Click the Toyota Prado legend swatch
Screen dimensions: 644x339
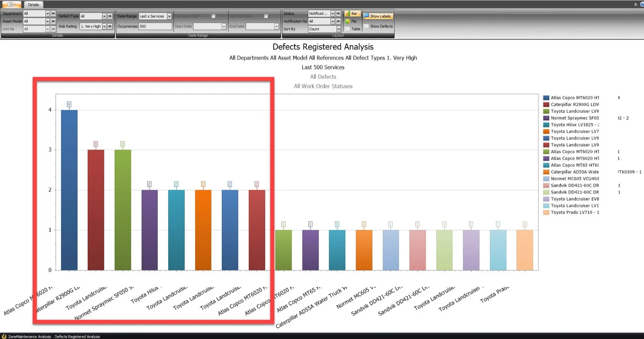(x=546, y=212)
